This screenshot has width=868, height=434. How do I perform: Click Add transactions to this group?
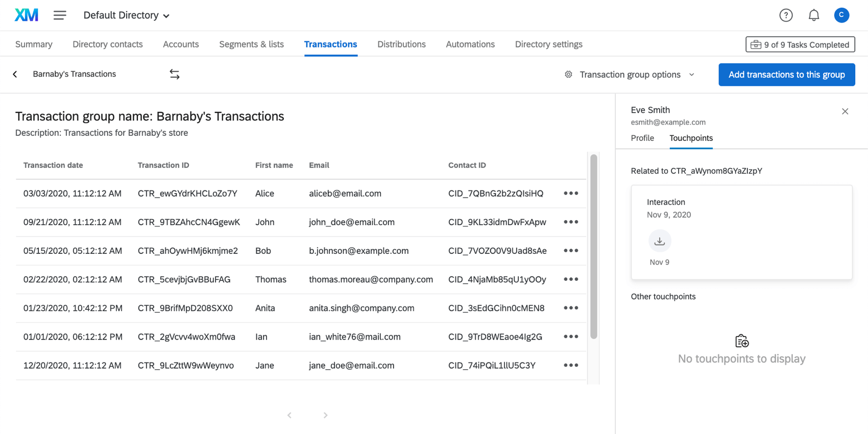tap(786, 75)
